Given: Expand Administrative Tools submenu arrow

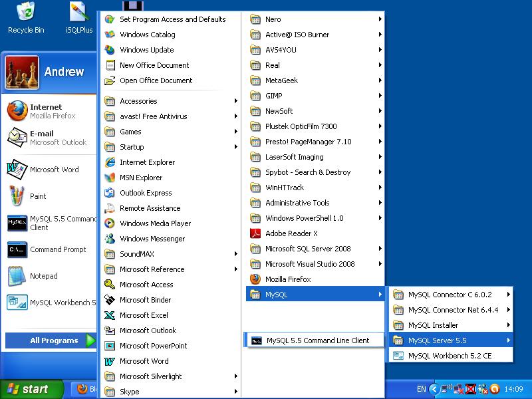Looking at the screenshot, I should [380, 203].
